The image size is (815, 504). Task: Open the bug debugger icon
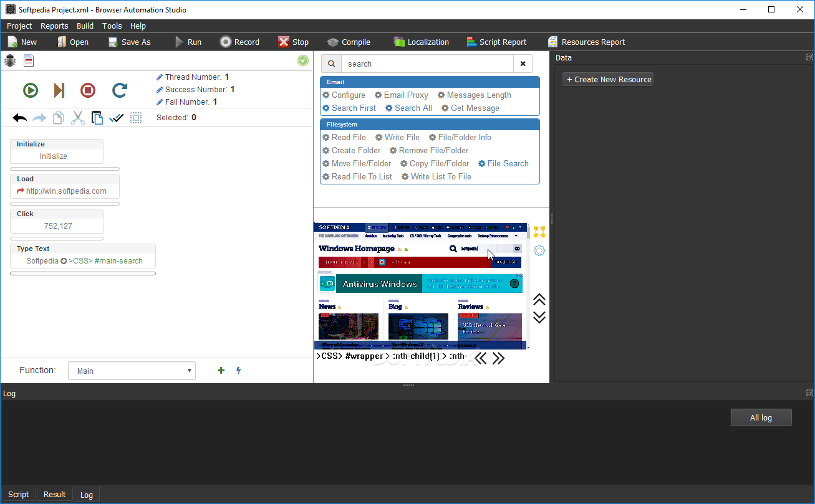click(9, 60)
